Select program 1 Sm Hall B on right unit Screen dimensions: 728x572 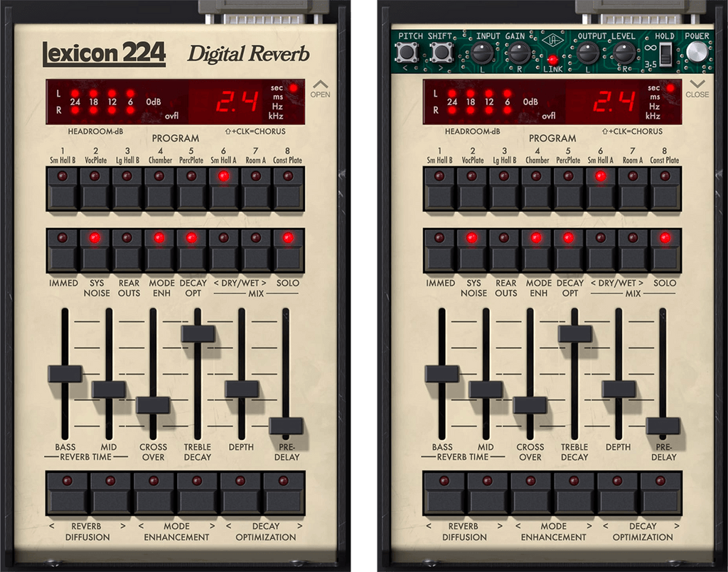pyautogui.click(x=439, y=189)
